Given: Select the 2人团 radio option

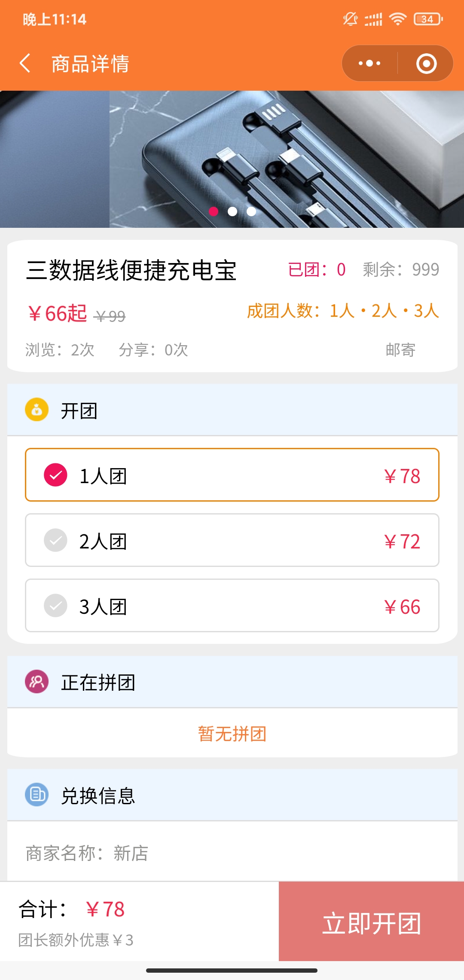Looking at the screenshot, I should pyautogui.click(x=56, y=540).
